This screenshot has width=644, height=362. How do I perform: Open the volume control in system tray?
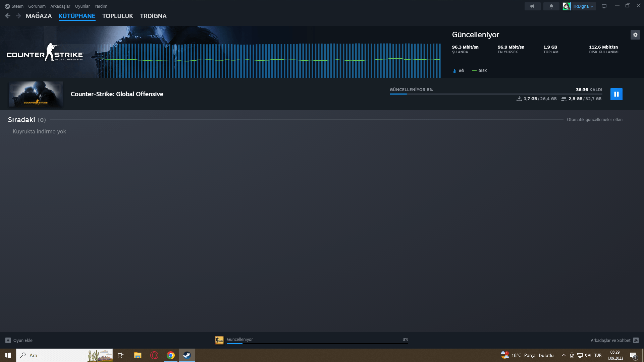coord(588,355)
